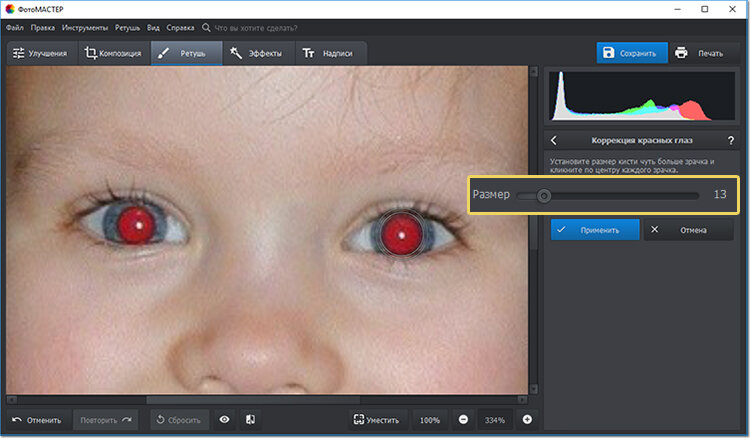Click the Сохранить save button
This screenshot has height=438, width=750.
pyautogui.click(x=632, y=53)
